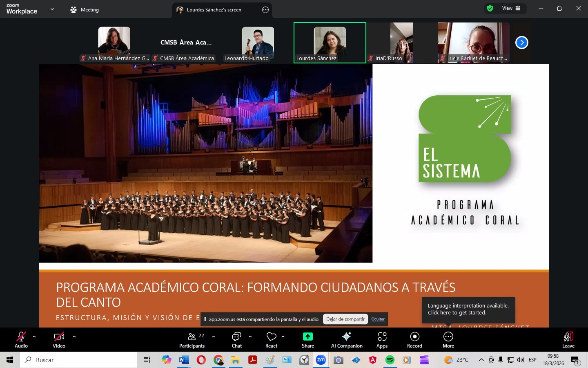Image resolution: width=588 pixels, height=368 pixels.
Task: Stop sharing via "Dejar de compartir"
Action: coord(345,319)
